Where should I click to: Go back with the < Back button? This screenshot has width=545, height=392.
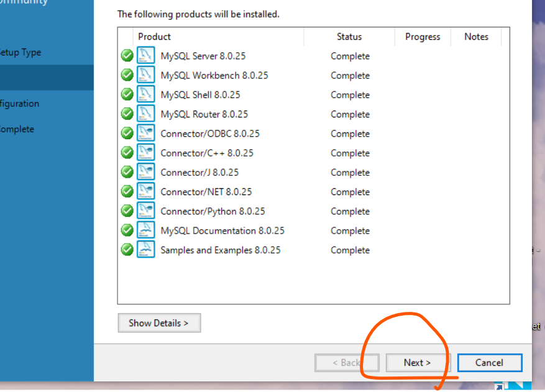[x=347, y=363]
